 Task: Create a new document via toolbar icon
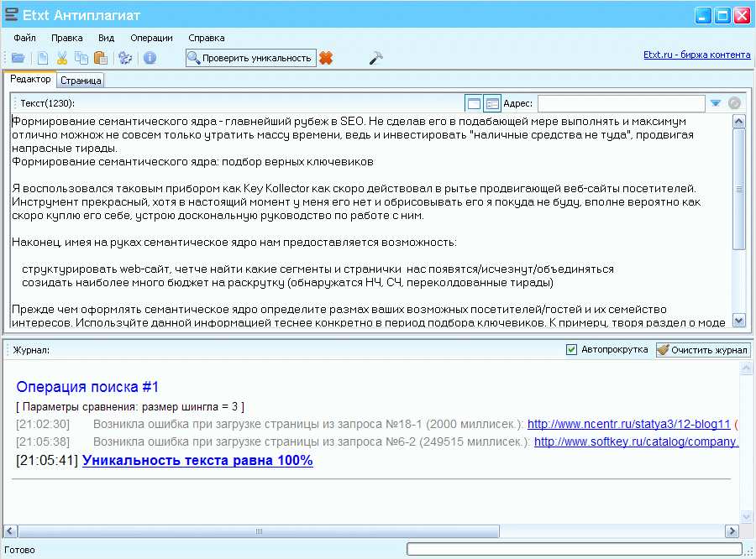(x=43, y=58)
